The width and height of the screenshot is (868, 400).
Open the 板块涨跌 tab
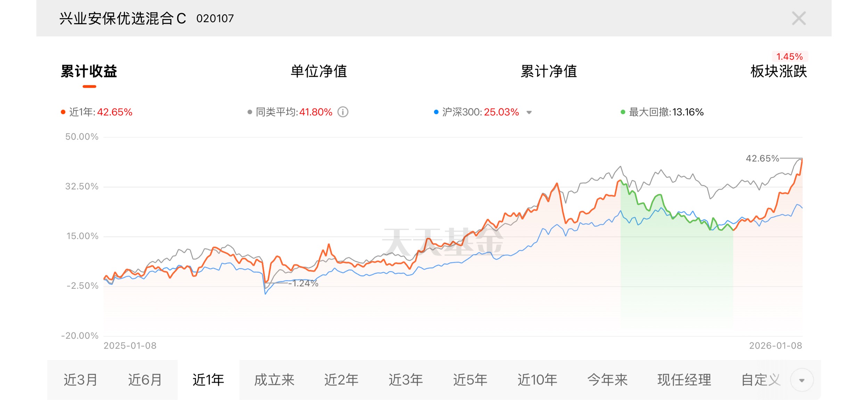coord(778,71)
